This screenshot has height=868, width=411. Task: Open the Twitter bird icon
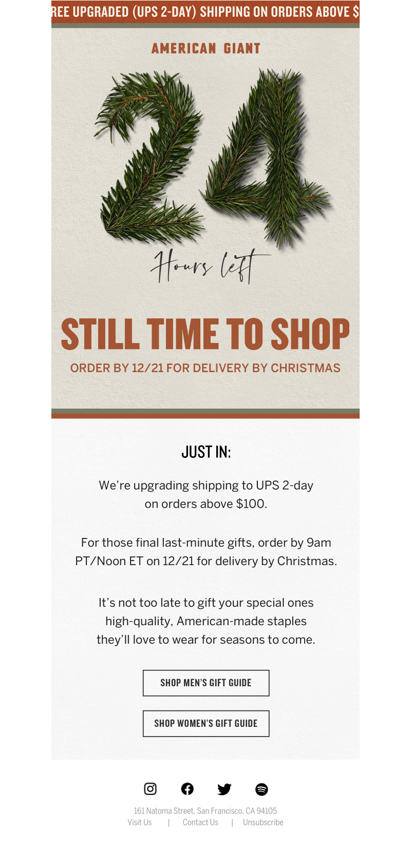(x=225, y=789)
